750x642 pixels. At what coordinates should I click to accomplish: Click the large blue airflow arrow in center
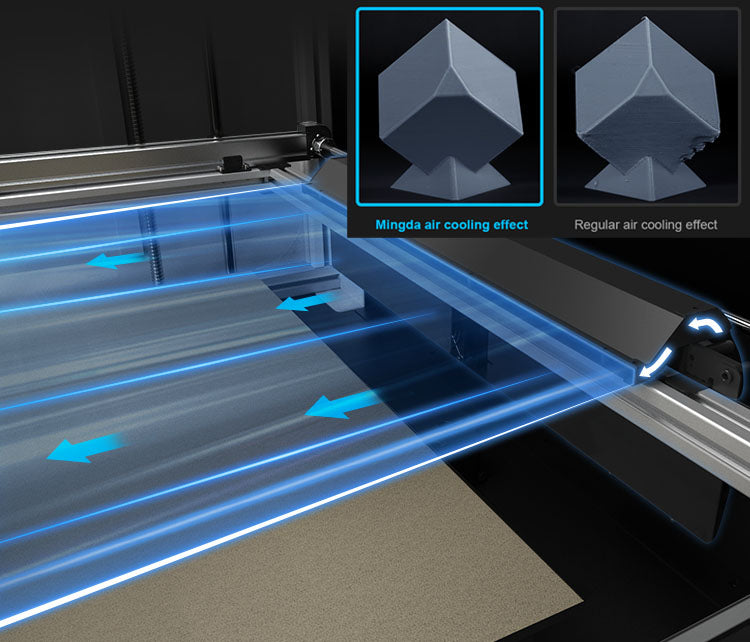[342, 405]
